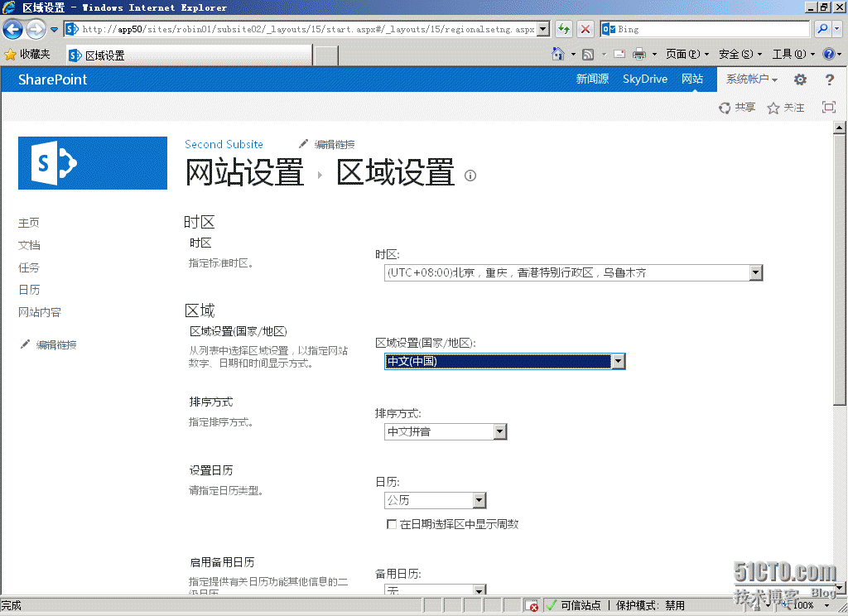Image resolution: width=848 pixels, height=616 pixels.
Task: Open the 工具(O) menu
Action: coord(793,54)
